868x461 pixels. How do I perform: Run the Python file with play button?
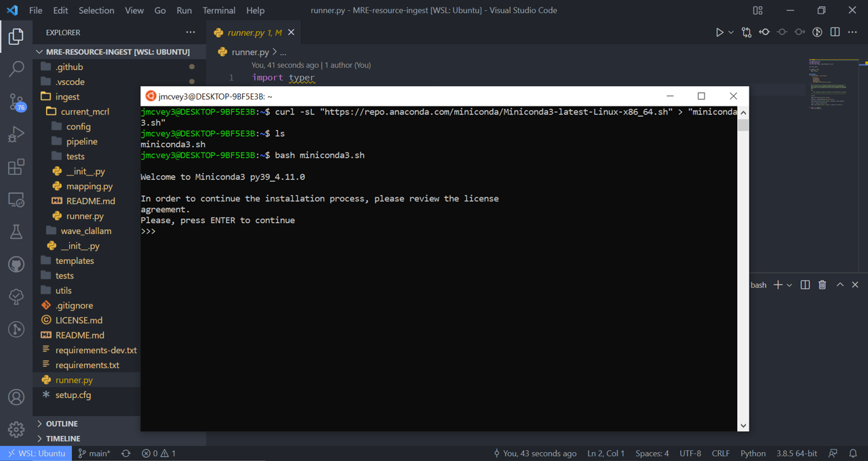click(x=719, y=33)
